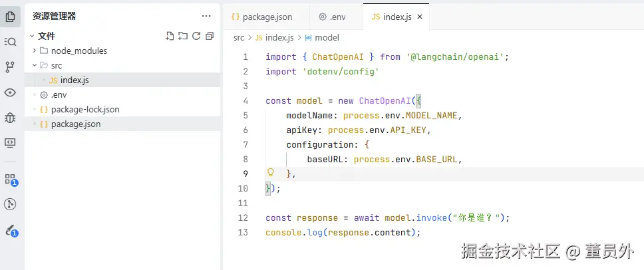This screenshot has height=270, width=644.
Task: Click the model symbol in breadcrumb
Action: (x=327, y=38)
